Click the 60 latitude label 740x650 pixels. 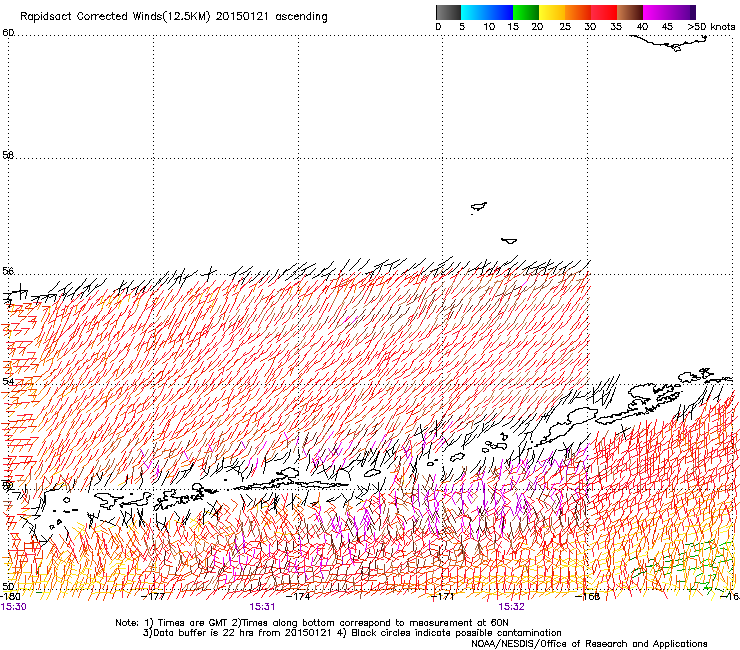point(8,33)
